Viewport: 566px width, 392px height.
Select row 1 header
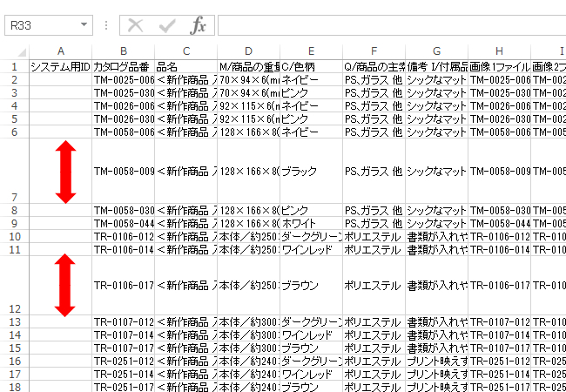pos(14,66)
